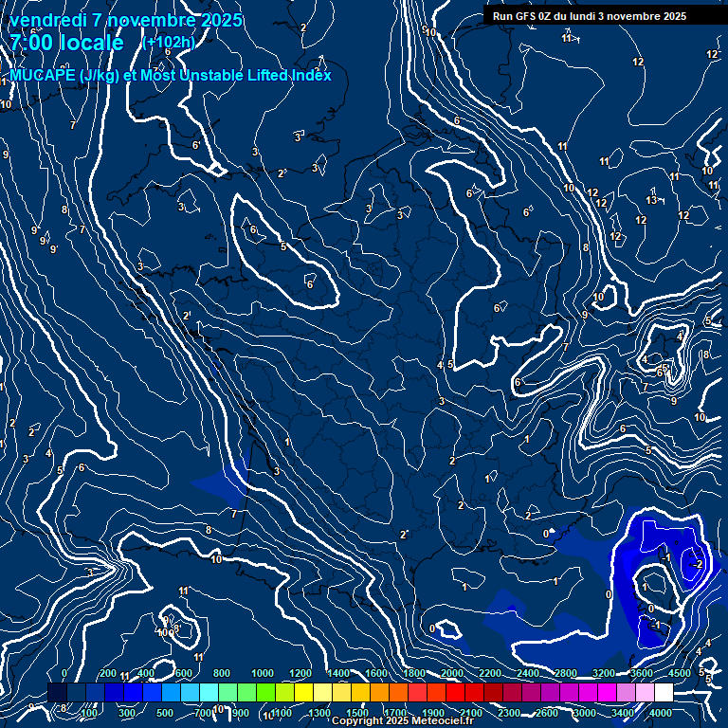Click the darkest navy swatch at scale start

[57, 693]
